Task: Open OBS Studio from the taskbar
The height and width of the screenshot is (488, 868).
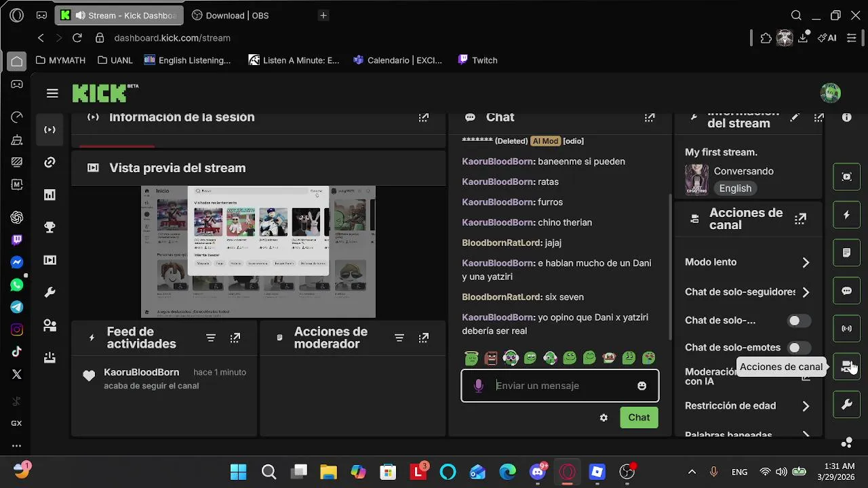Action: coord(627,472)
